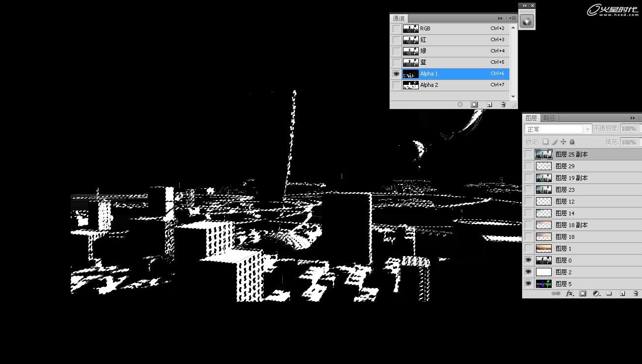Viewport: 642px width, 364px height.
Task: Switch to the 路径 tab
Action: [549, 118]
